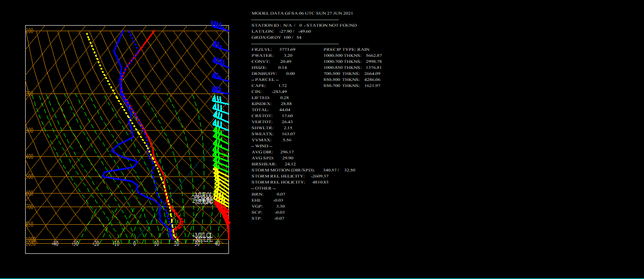Click the EHI -0.03 entry
Viewport: 644px width, 279px height.
click(267, 200)
